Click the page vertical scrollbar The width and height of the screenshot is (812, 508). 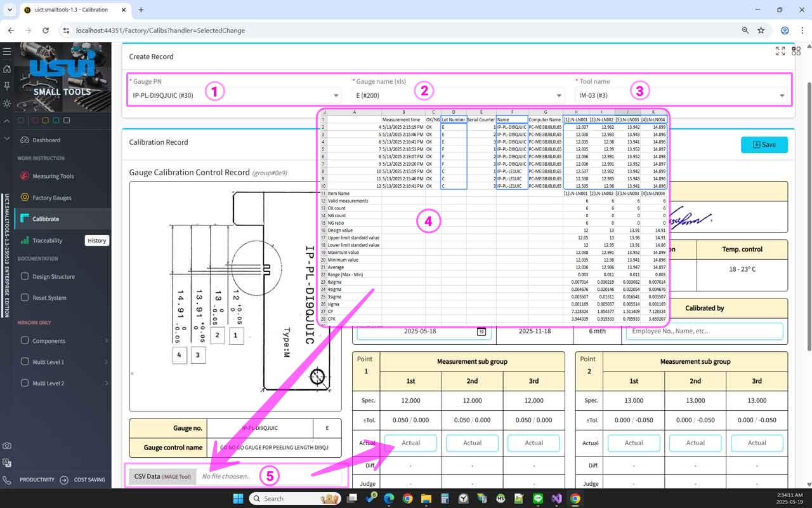pos(808,216)
